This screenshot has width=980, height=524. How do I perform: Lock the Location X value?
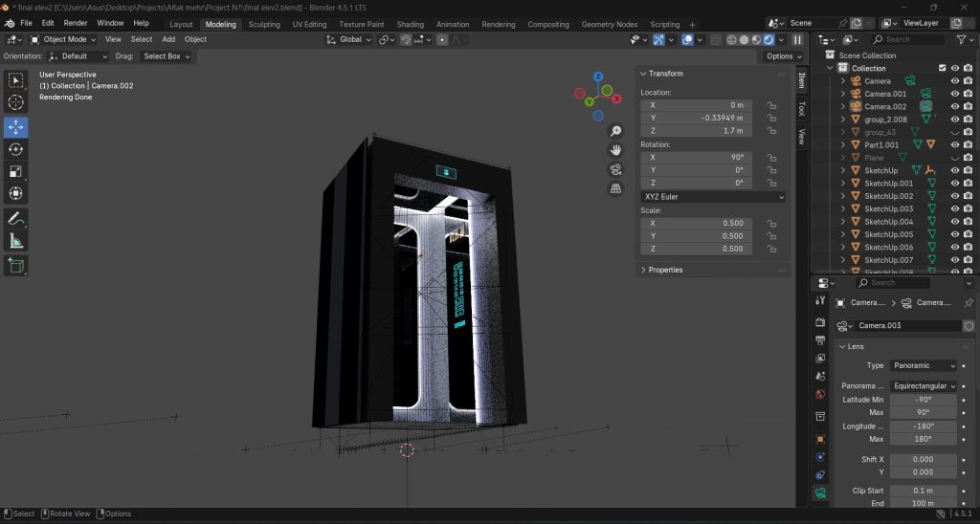click(x=772, y=105)
